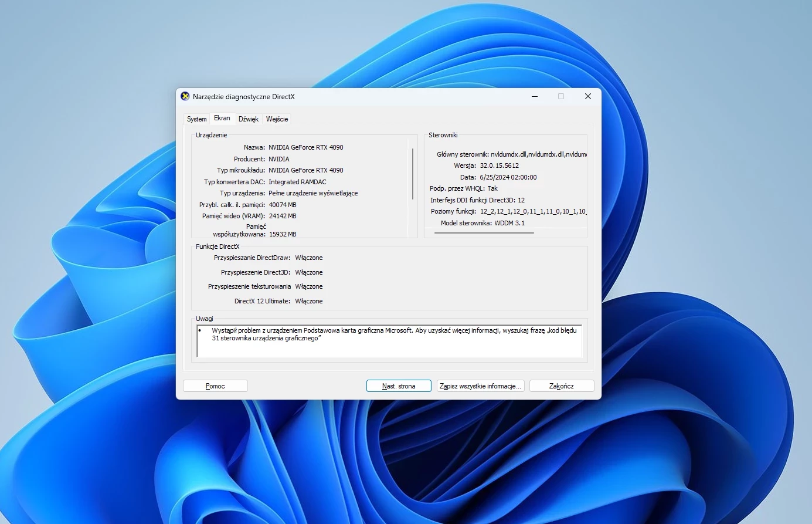This screenshot has height=524, width=812.
Task: Click the Sterowniki panel horizontal scrollbar
Action: pos(484,233)
